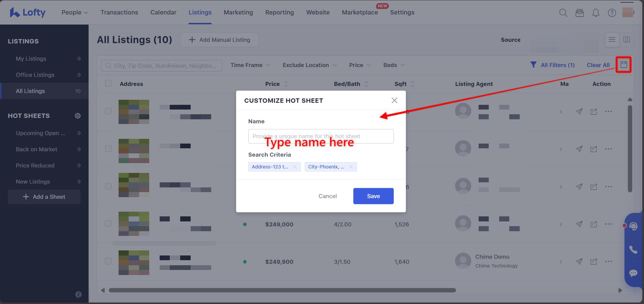This screenshot has height=304, width=644.
Task: Check the $249,000 listing row checkbox
Action: [x=108, y=224]
